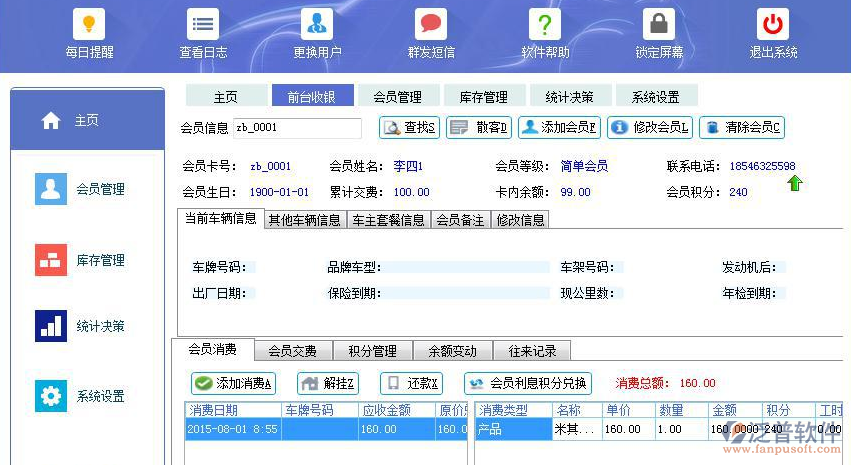Screen dimensions: 851x465
Task: Select the 积分管理 tab
Action: pyautogui.click(x=373, y=351)
